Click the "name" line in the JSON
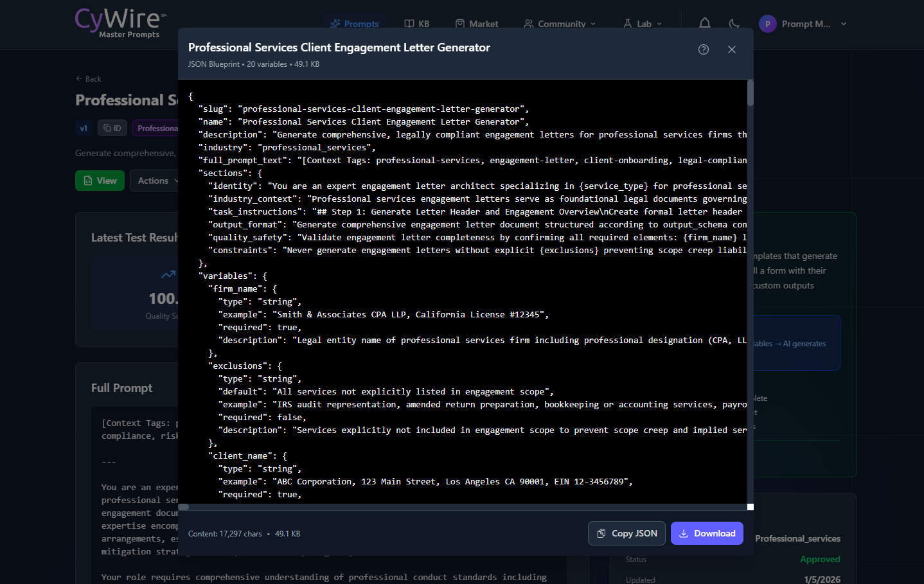Screen dimensions: 924x584 pyautogui.click(x=364, y=121)
